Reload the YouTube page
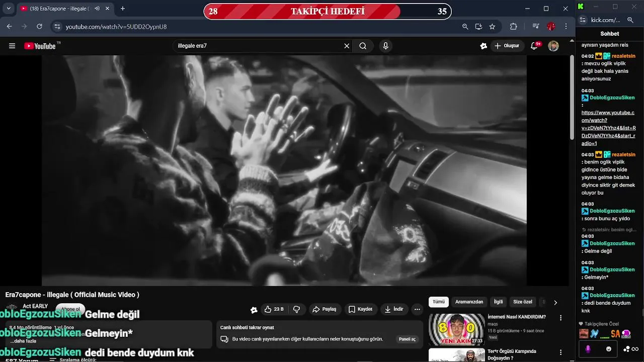Image resolution: width=644 pixels, height=362 pixels. tap(39, 27)
